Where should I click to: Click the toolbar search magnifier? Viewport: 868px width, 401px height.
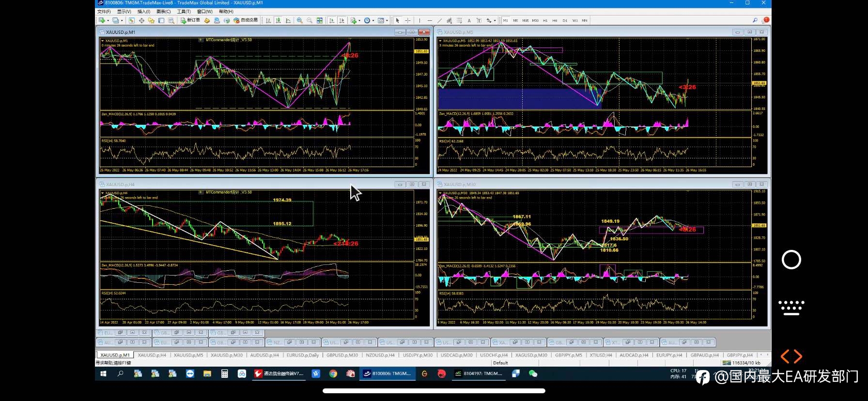click(755, 20)
